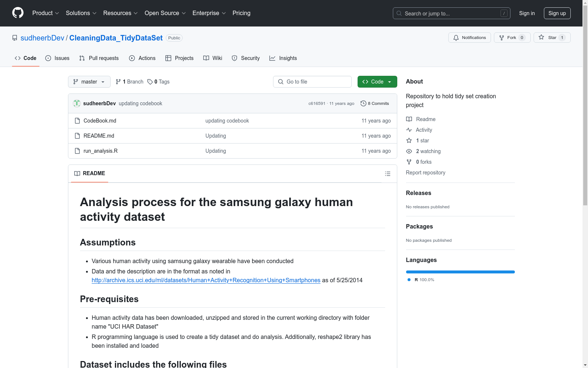Click the fork count badge
This screenshot has width=588, height=368.
(x=522, y=38)
